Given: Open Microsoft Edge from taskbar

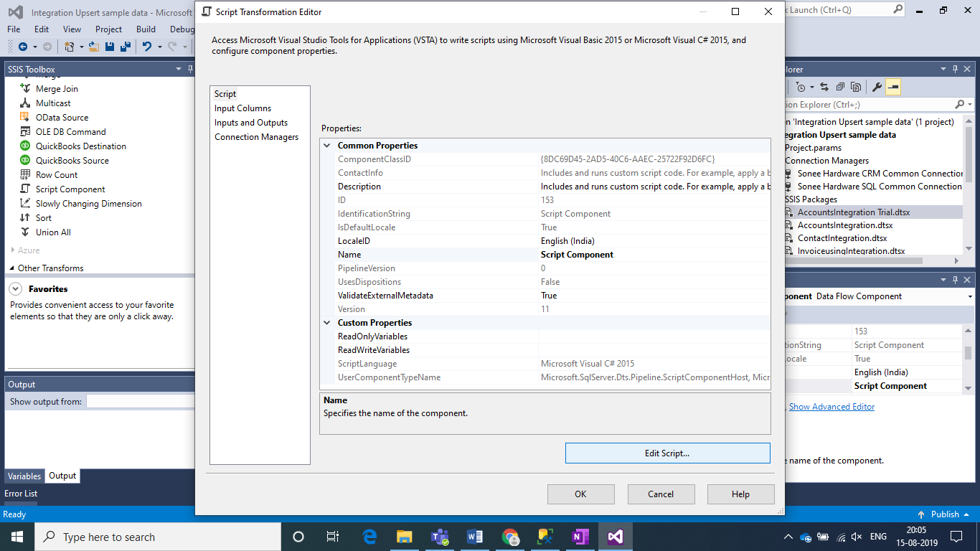Looking at the screenshot, I should click(x=369, y=537).
